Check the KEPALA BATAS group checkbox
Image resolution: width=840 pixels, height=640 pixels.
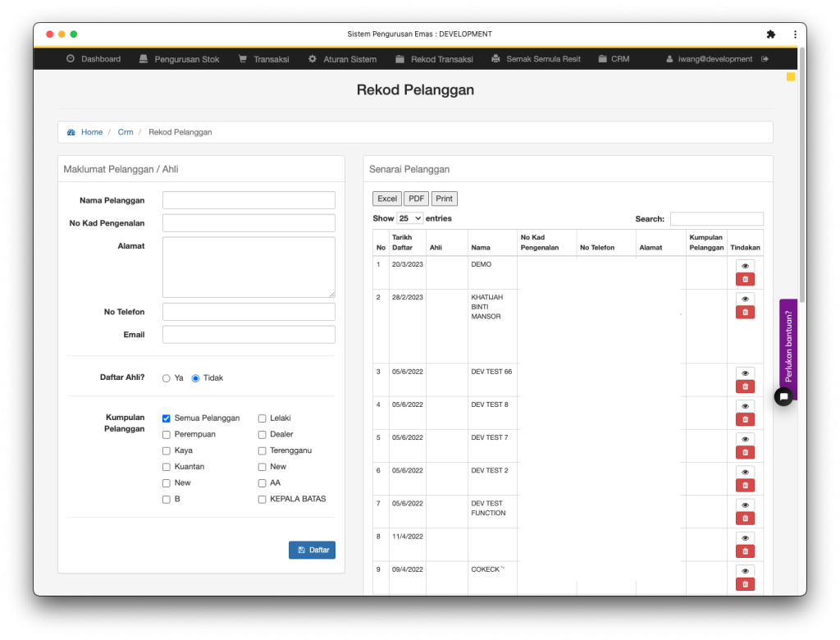pyautogui.click(x=262, y=499)
